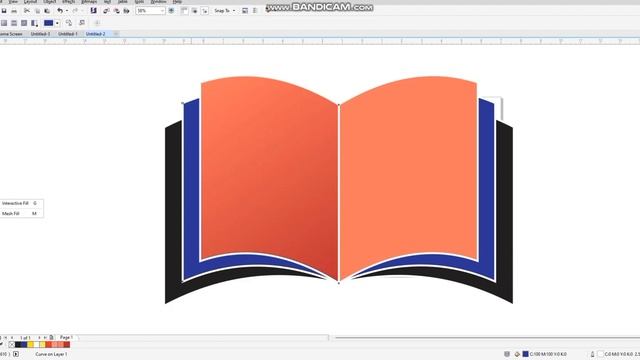Click the Undo arrow icon
Screen dimensions: 640x360
click(60, 11)
